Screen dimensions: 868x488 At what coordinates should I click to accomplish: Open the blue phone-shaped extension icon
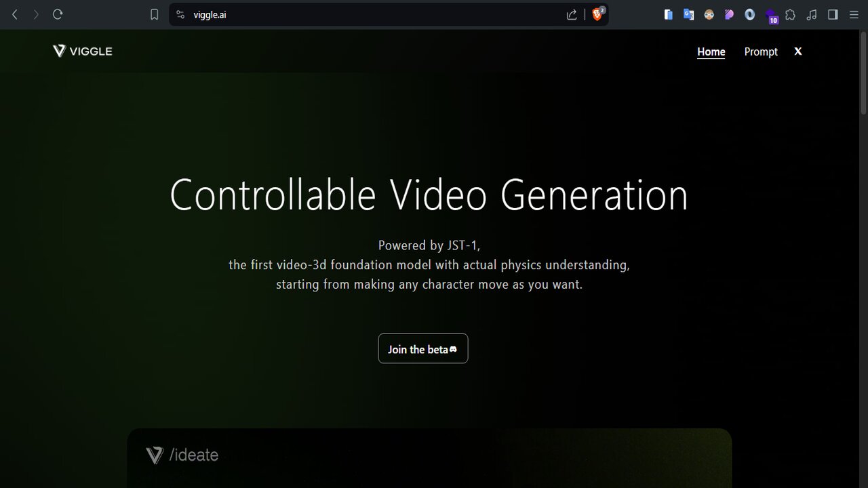(669, 14)
